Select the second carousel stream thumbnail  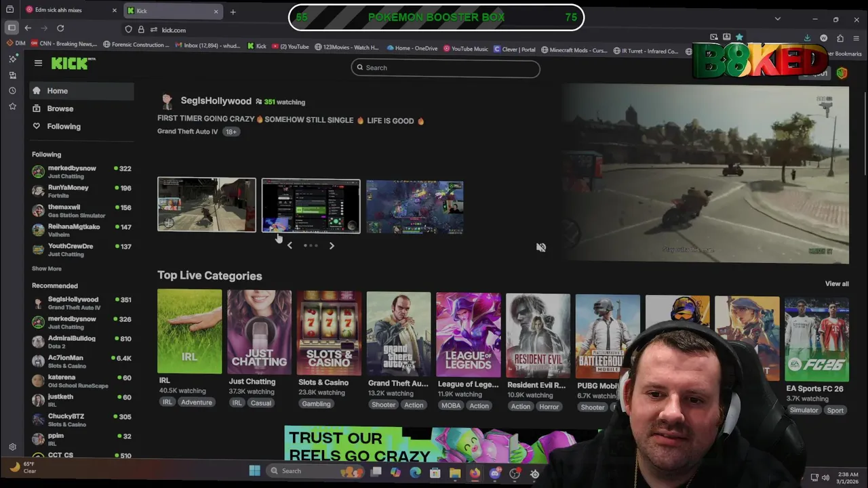(x=311, y=206)
